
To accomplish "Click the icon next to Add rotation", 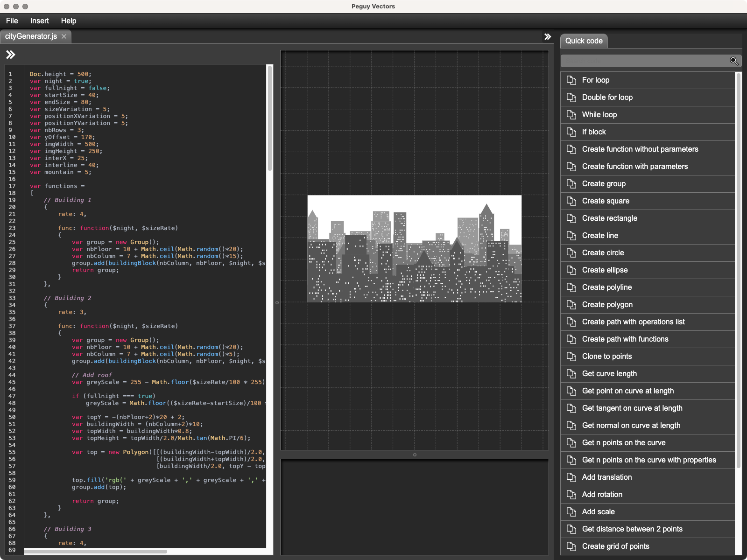I will (571, 495).
